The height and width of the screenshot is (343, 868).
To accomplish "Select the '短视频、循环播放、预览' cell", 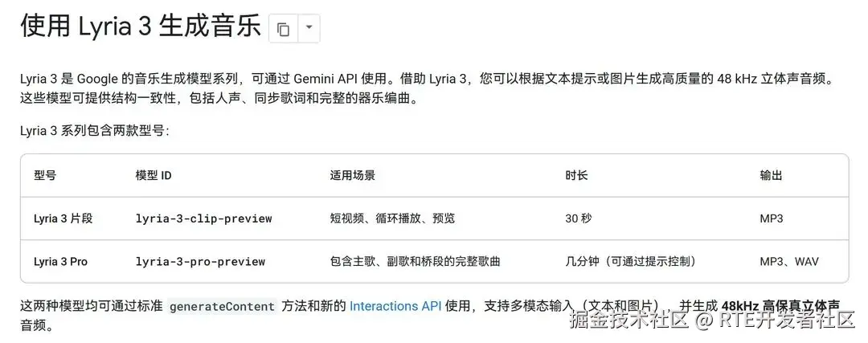I will pos(392,218).
